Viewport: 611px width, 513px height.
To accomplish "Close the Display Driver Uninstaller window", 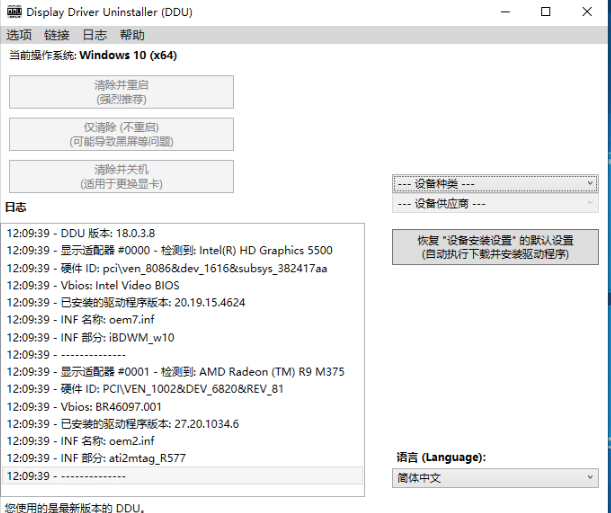I will pyautogui.click(x=587, y=12).
